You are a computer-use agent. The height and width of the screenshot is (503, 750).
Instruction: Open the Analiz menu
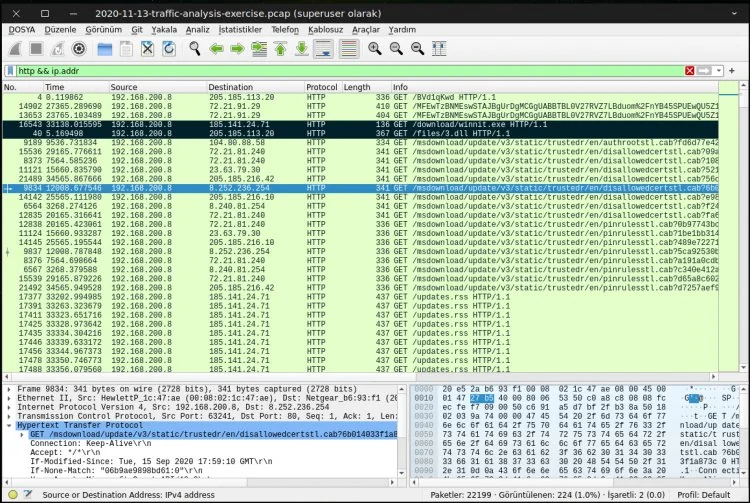[198, 30]
